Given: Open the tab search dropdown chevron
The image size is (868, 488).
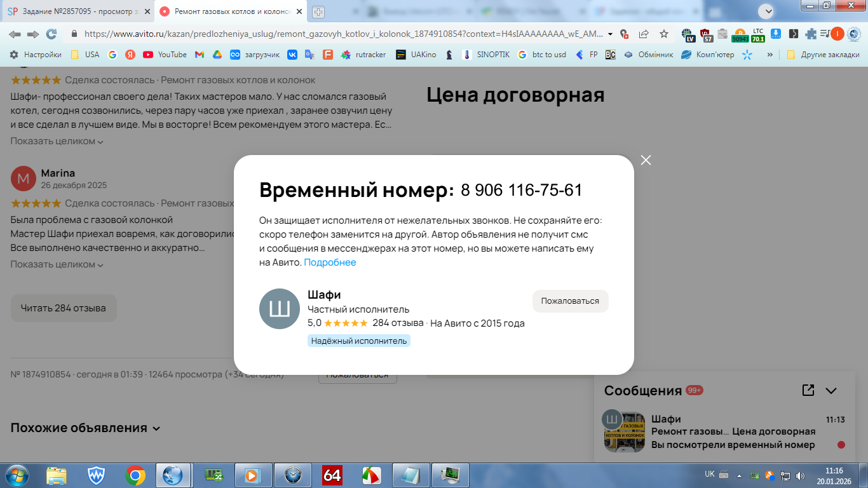Looking at the screenshot, I should [766, 11].
